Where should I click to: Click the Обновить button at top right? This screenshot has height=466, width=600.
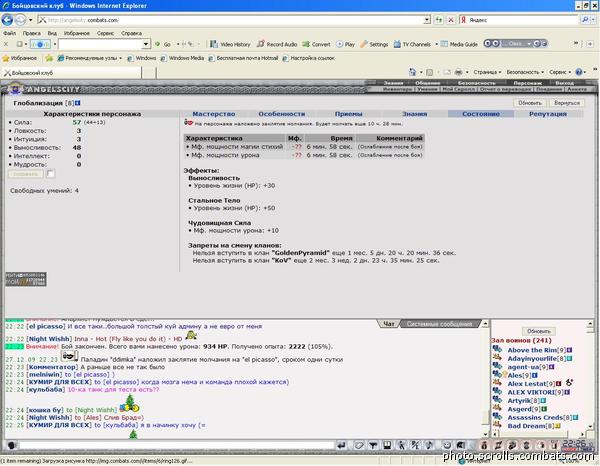pos(530,103)
